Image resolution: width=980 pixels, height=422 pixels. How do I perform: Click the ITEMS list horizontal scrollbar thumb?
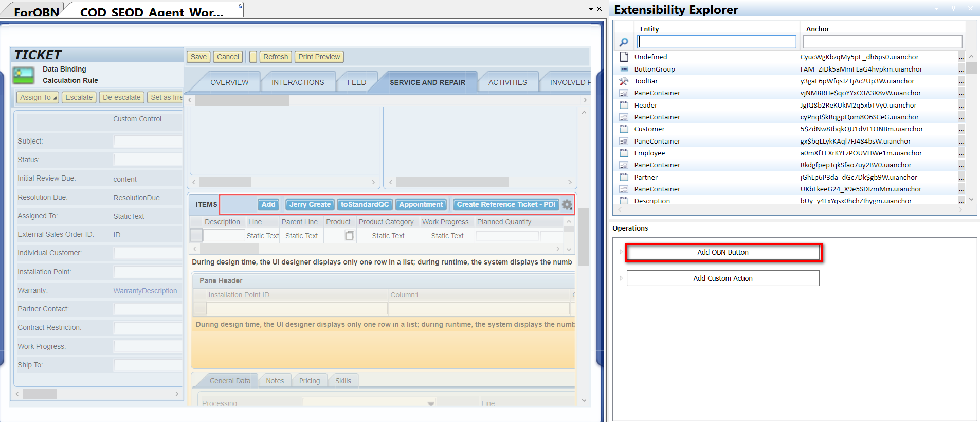pyautogui.click(x=230, y=249)
